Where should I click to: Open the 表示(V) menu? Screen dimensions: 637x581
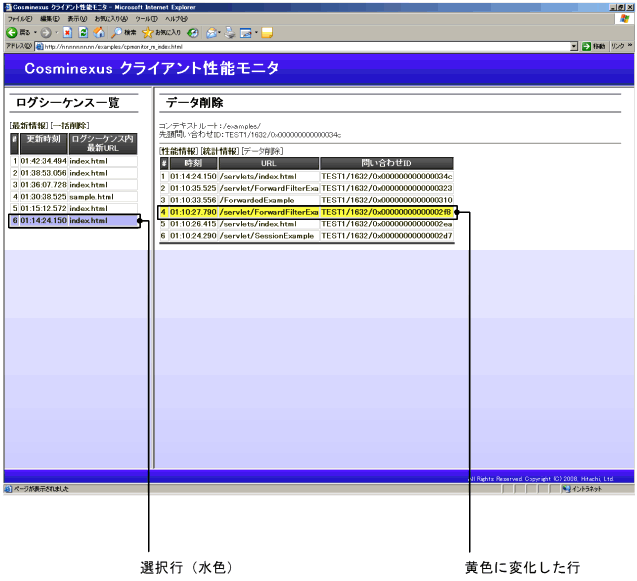pos(77,19)
